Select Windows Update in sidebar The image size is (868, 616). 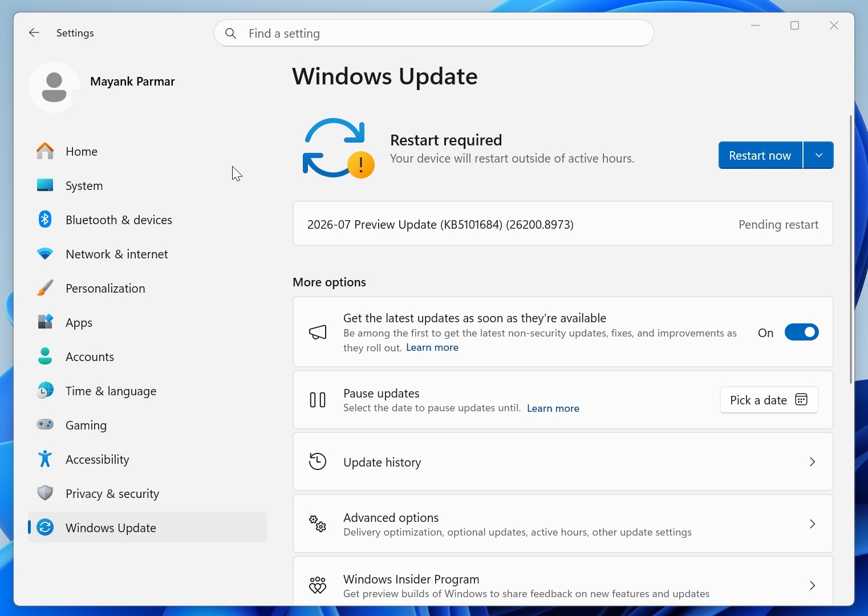(147, 527)
